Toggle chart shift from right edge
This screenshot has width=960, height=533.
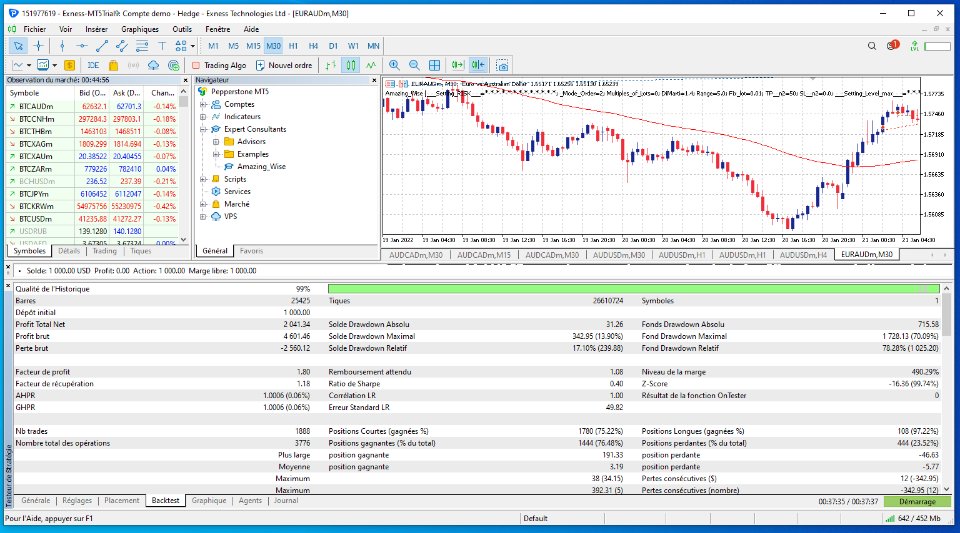(x=478, y=65)
